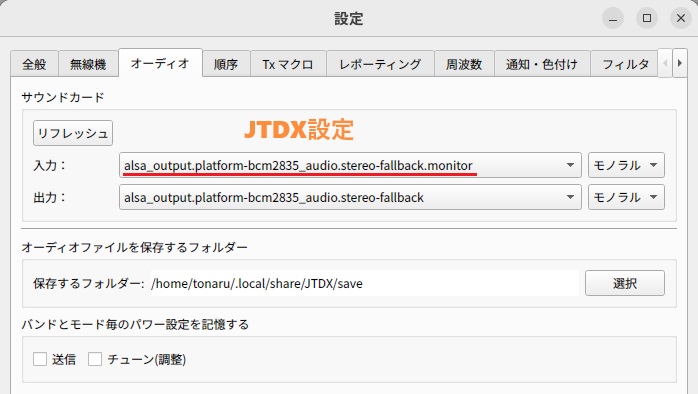Minimize the 設定 window

[613, 18]
